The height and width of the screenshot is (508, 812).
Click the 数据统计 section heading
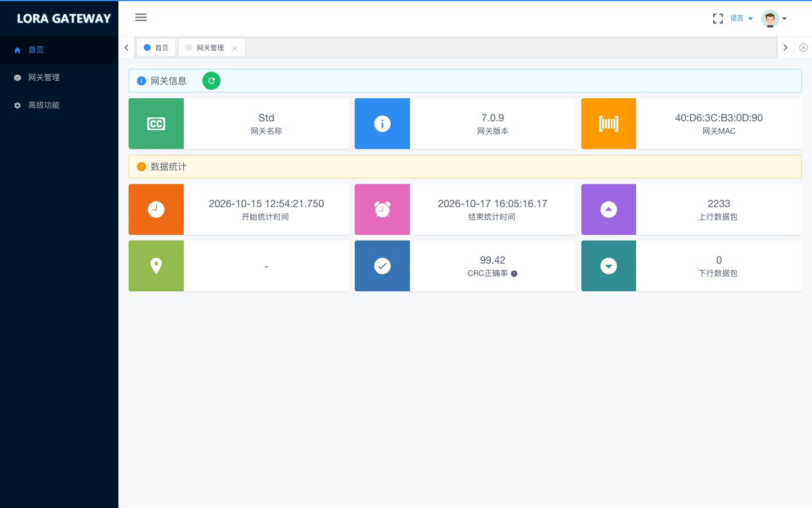tap(169, 167)
